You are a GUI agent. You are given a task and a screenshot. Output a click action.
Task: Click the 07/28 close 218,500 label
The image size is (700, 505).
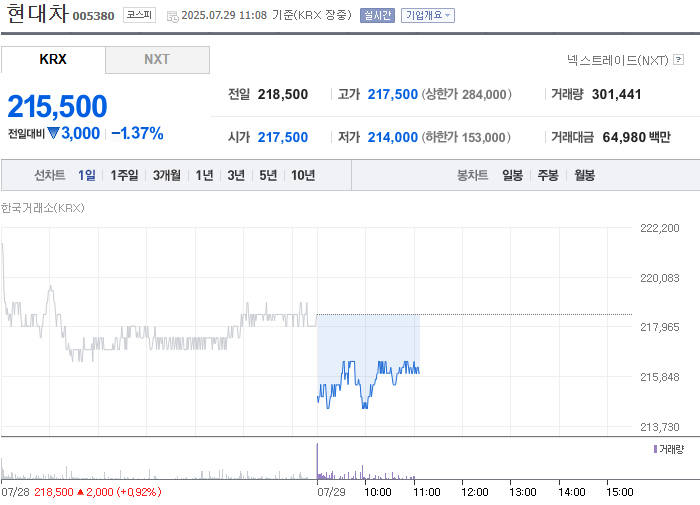(x=54, y=492)
